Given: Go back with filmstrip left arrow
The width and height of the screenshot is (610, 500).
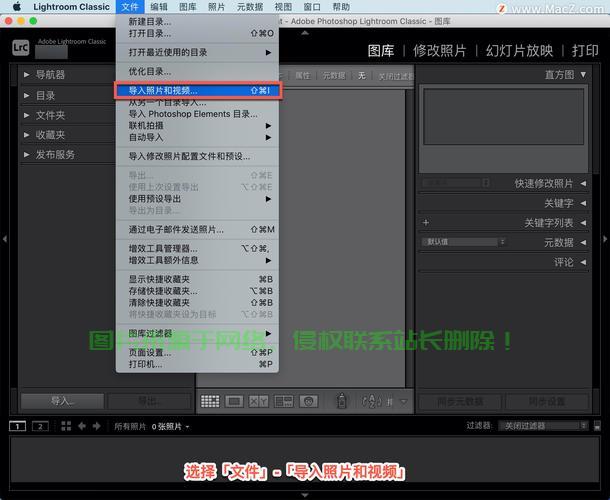Looking at the screenshot, I should coord(82,426).
